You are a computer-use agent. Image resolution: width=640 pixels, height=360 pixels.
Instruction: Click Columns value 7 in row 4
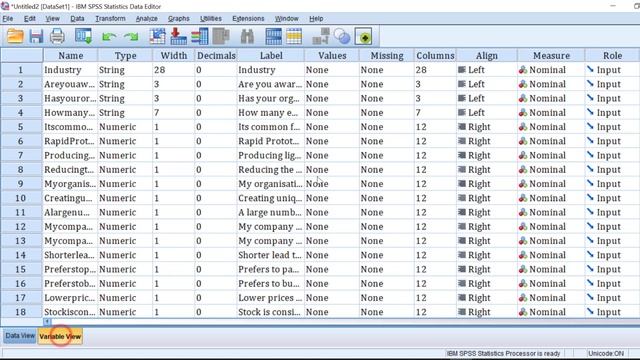click(435, 113)
